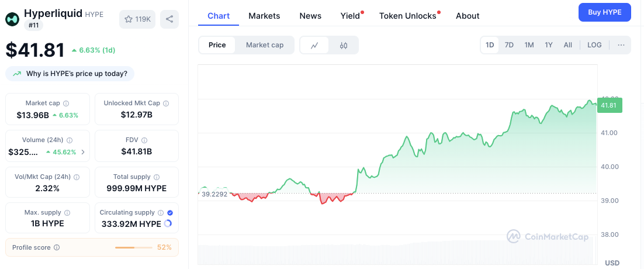
Task: Click the 999.99M HYPE total supply value
Action: click(x=137, y=188)
